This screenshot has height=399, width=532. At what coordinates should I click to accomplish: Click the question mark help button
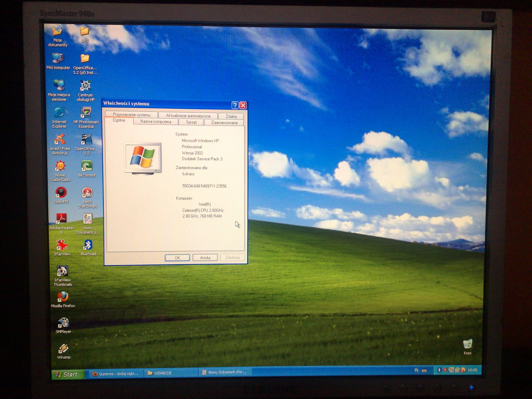[x=235, y=105]
